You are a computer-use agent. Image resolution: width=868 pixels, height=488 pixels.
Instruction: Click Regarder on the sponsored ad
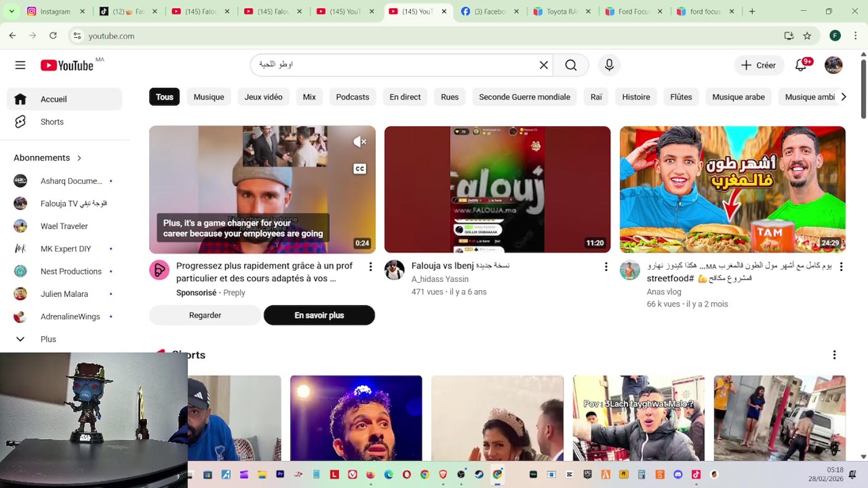click(205, 315)
